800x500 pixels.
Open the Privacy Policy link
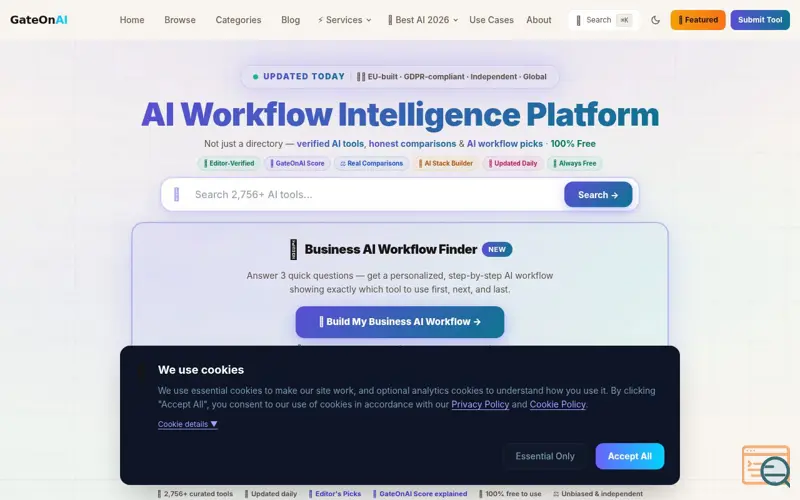pos(480,404)
